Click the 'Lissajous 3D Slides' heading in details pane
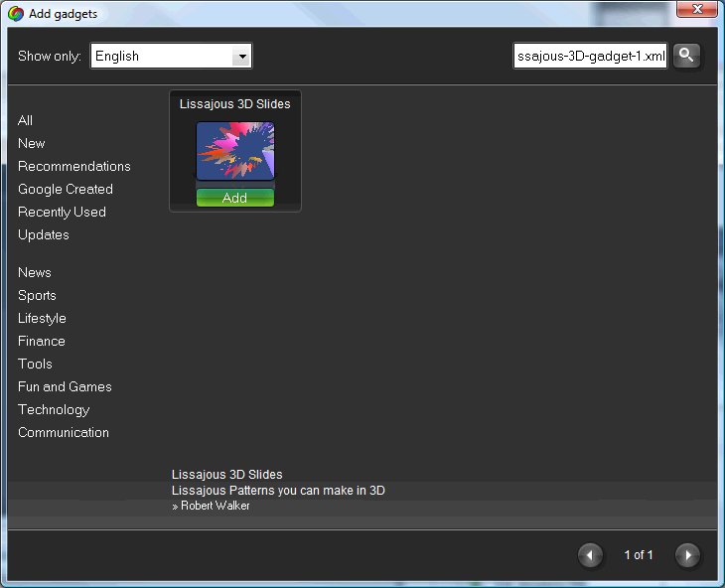 (227, 475)
